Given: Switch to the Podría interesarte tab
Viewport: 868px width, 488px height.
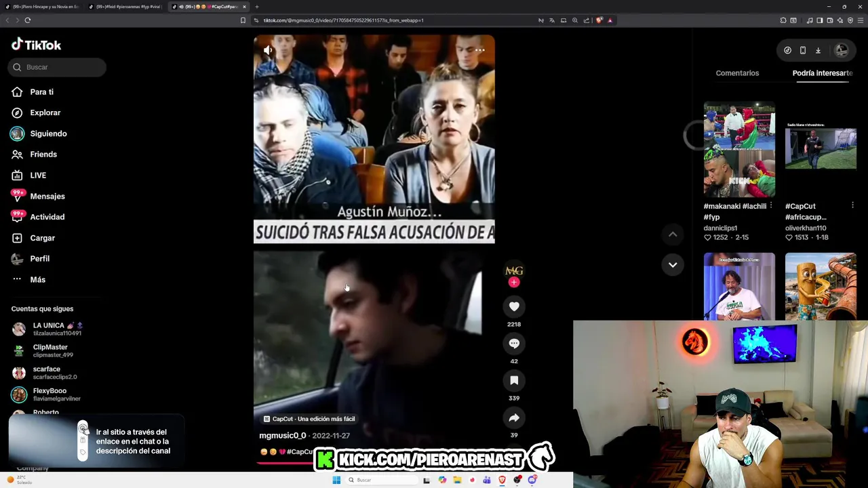Looking at the screenshot, I should pos(822,73).
